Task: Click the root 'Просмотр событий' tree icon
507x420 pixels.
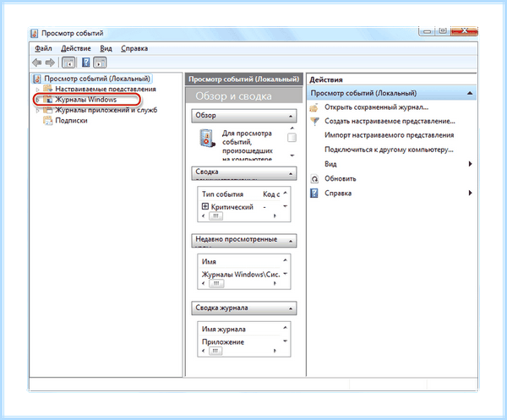Action: [x=37, y=79]
